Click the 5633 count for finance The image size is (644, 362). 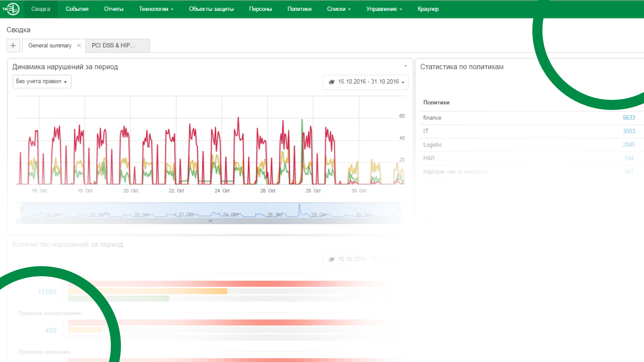tap(629, 118)
